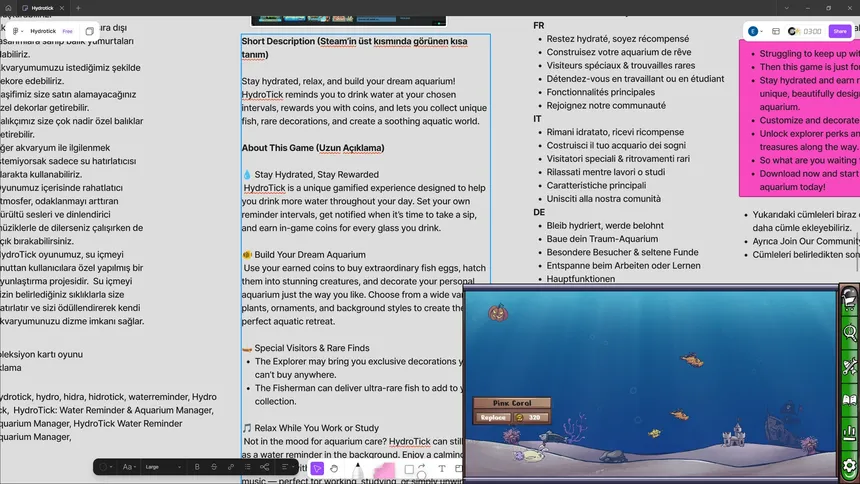
Task: Click 'Restez hydraté, soyez récompensé' bullet
Action: pyautogui.click(x=618, y=39)
